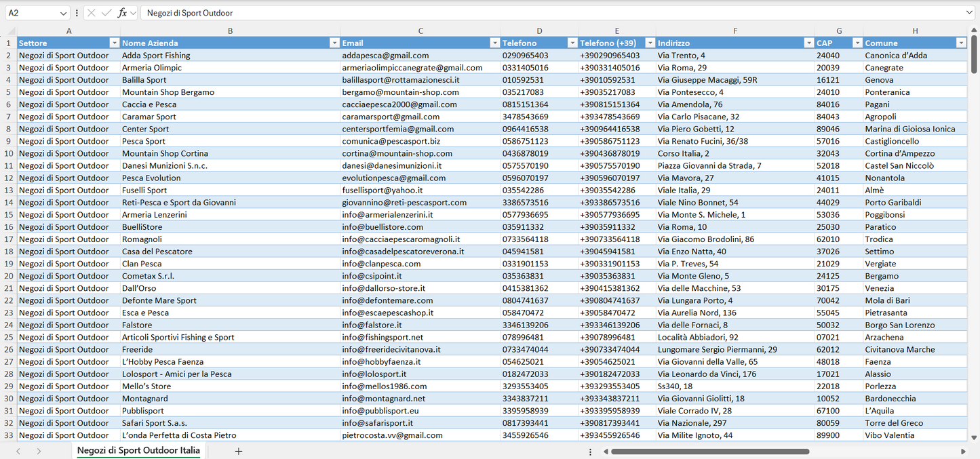Open the Comune filter dropdown
The width and height of the screenshot is (980, 459).
[961, 43]
